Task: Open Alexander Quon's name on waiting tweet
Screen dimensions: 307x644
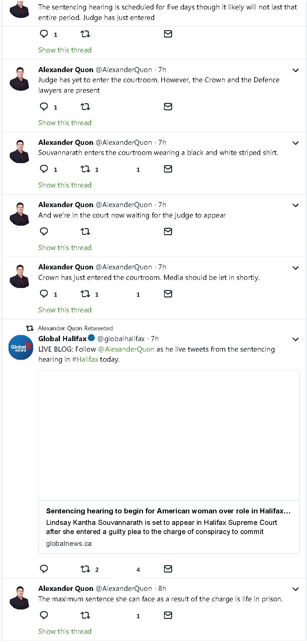Action: [66, 205]
